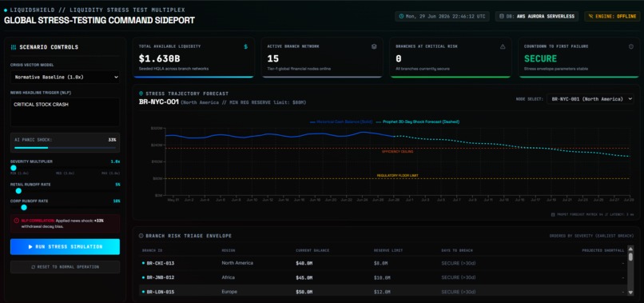Image resolution: width=644 pixels, height=303 pixels.
Task: Click the LiquidShield status dot in the header
Action: coord(6,10)
